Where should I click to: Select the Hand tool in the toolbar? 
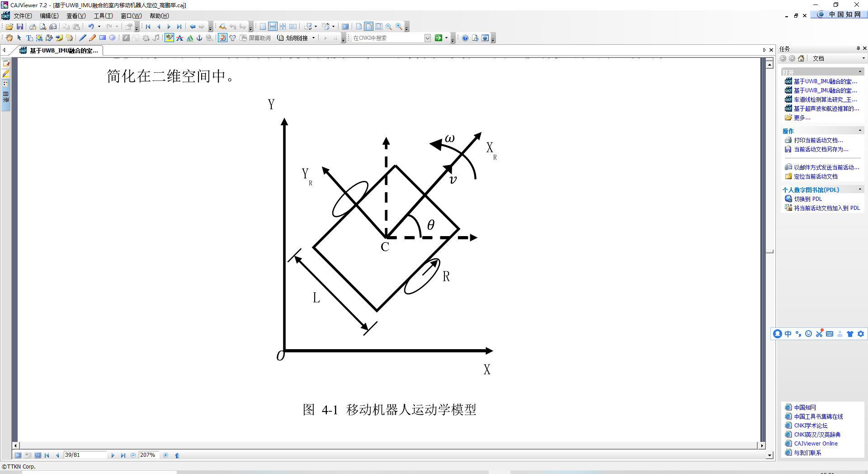[9, 38]
